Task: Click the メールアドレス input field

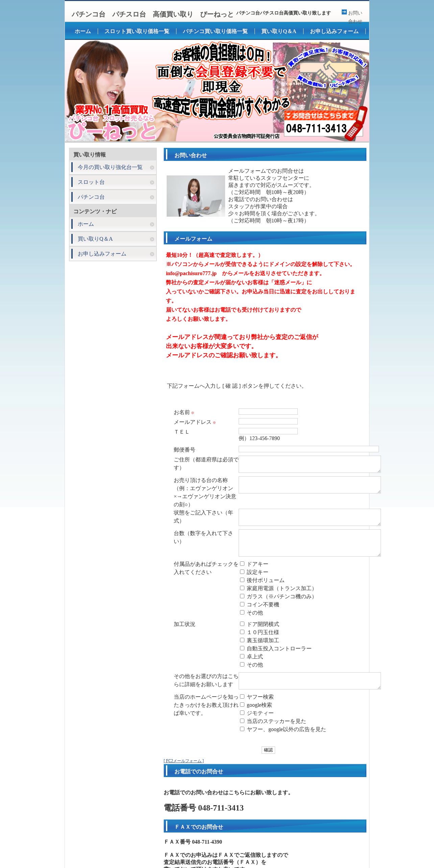Action: (268, 421)
